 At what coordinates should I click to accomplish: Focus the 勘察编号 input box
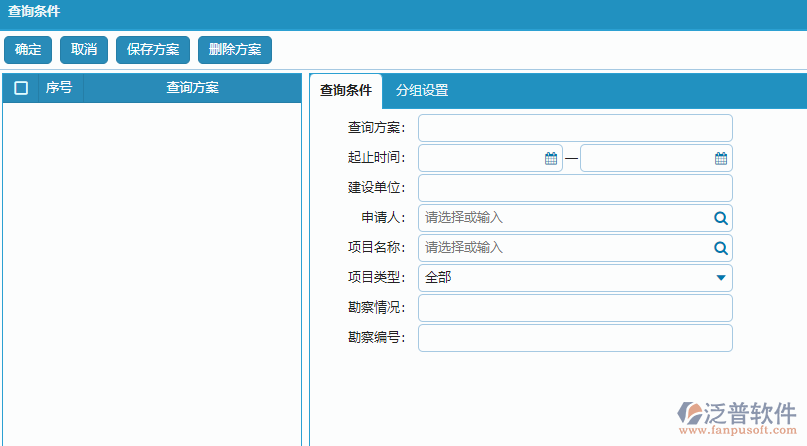[x=575, y=338]
